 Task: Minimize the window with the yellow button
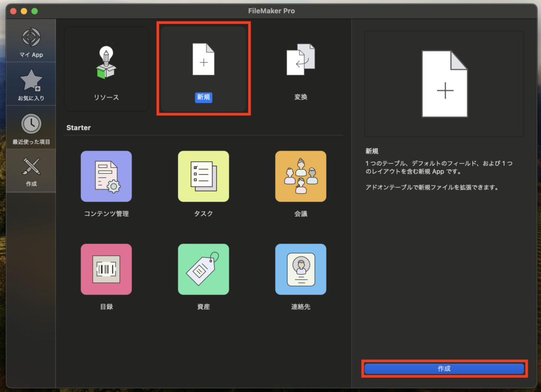pyautogui.click(x=24, y=11)
